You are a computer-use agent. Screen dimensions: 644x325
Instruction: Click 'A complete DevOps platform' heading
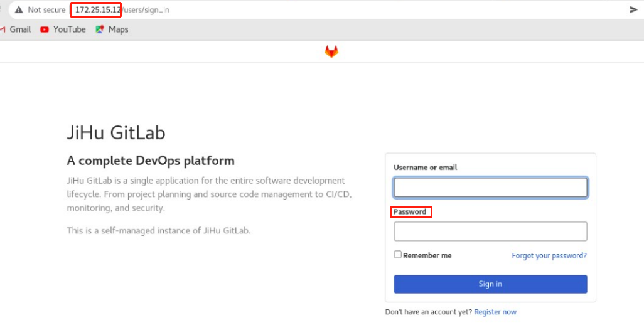[151, 161]
